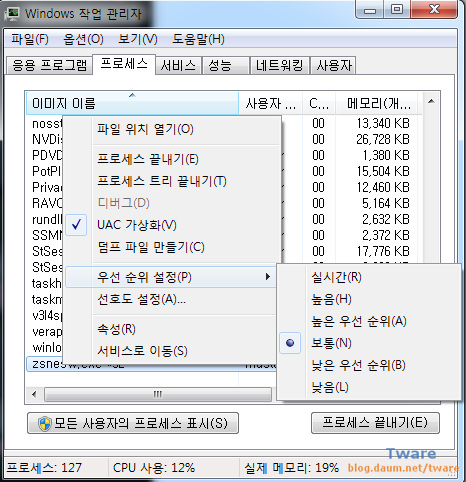
Task: Click the 13,340 KB memory value
Action: pos(383,124)
